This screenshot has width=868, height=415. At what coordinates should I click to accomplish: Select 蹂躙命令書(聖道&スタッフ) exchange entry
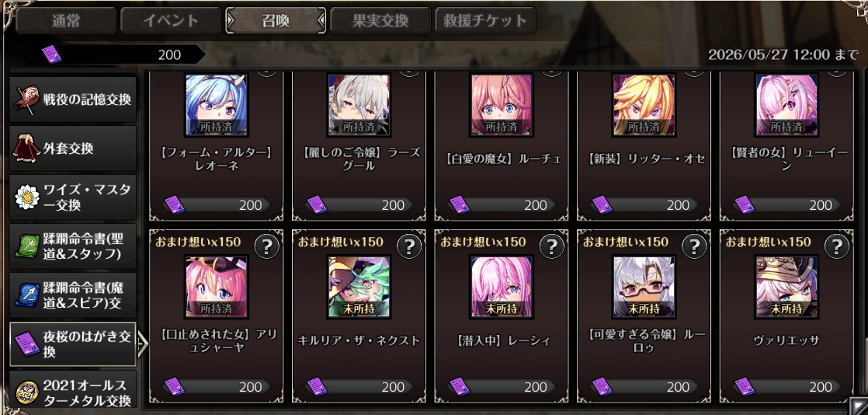(73, 246)
